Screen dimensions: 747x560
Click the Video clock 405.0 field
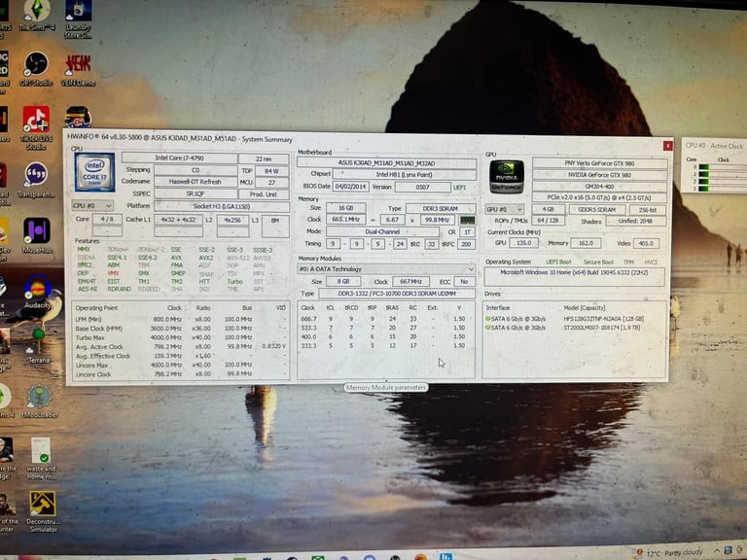(646, 243)
